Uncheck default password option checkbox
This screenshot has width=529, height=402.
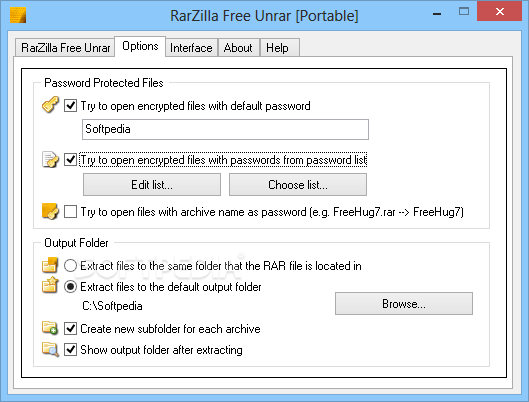tap(70, 106)
